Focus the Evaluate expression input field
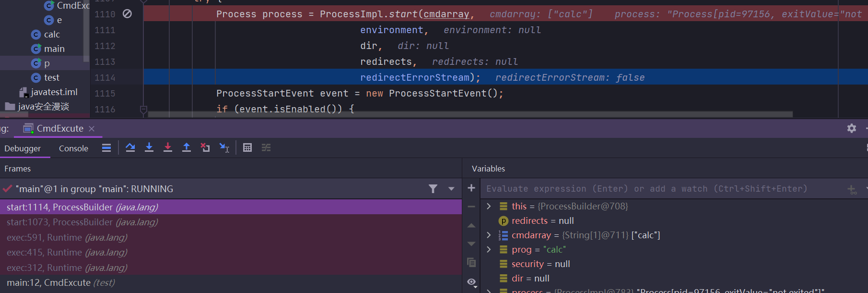 [x=662, y=189]
